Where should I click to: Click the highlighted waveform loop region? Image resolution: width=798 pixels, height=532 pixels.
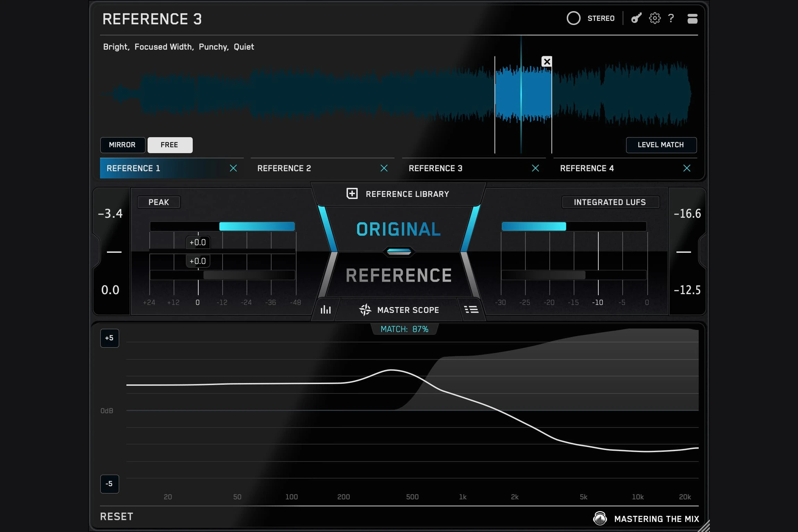[523, 94]
